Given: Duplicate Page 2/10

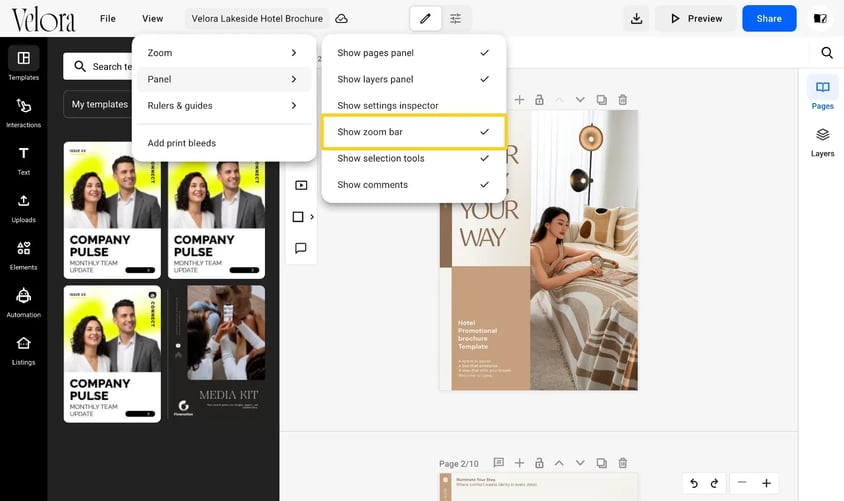Looking at the screenshot, I should click(x=602, y=463).
